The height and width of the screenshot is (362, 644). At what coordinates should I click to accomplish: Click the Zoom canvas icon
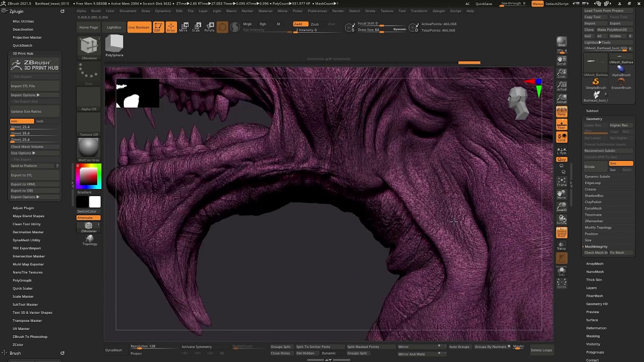[x=561, y=73]
